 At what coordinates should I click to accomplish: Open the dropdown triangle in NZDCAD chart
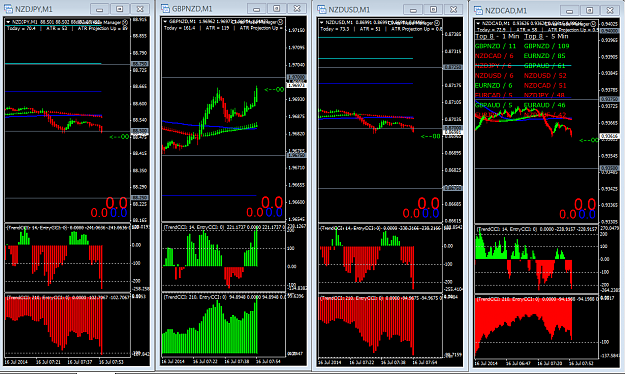[478, 24]
